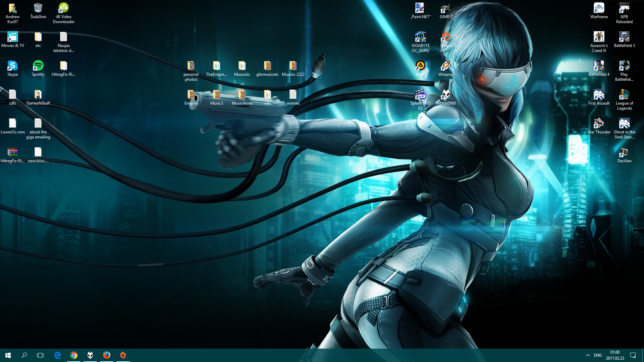Launch Spotify from desktop

pos(38,69)
